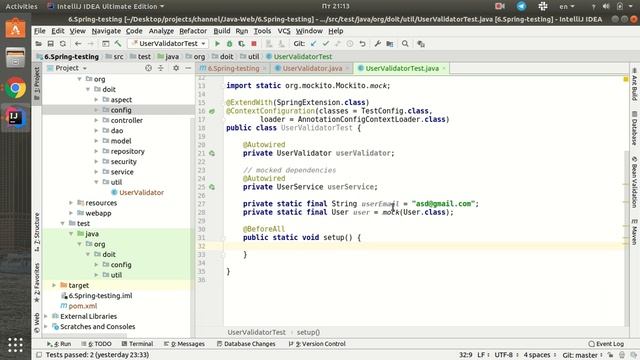This screenshot has height=360, width=640.
Task: Open the VCS menu
Action: click(x=284, y=31)
